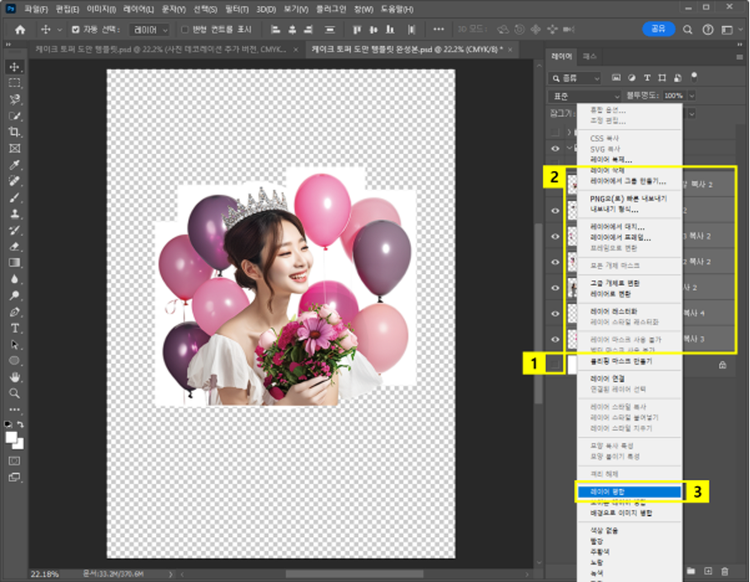Select the Move tool in the toolbar
This screenshot has height=582, width=750.
tap(15, 66)
